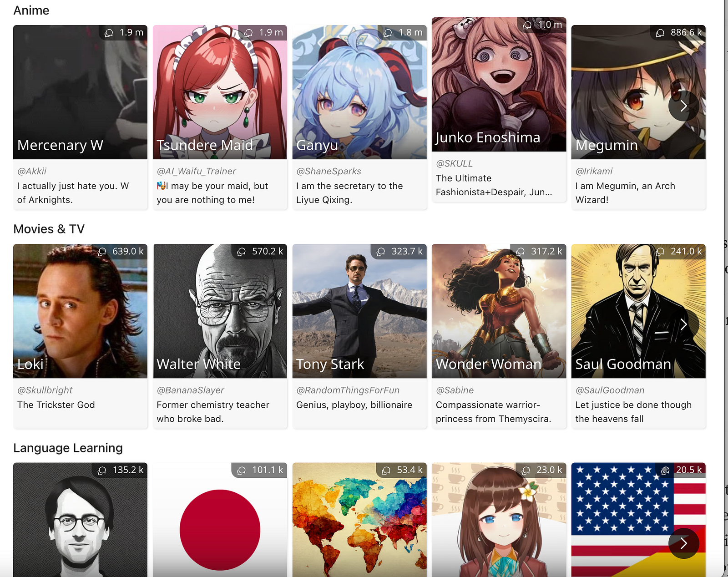Select the Tsundere Maid character name
This screenshot has height=577, width=728.
pyautogui.click(x=205, y=145)
